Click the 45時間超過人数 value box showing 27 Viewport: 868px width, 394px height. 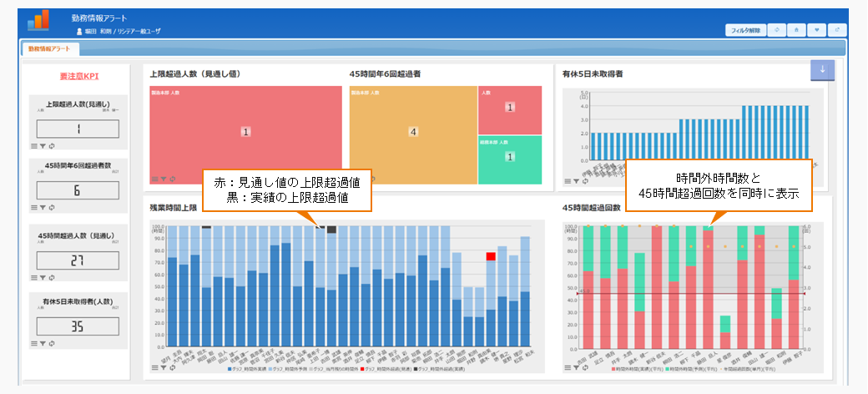tap(78, 260)
